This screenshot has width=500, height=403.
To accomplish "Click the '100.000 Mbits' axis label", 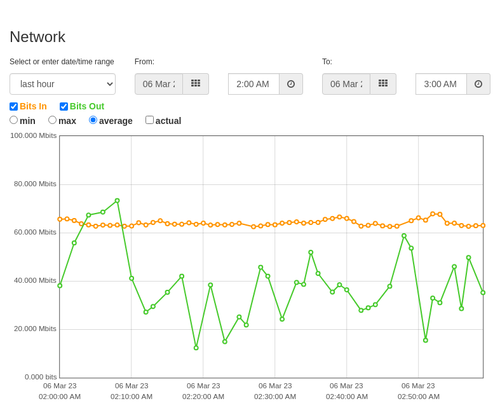I will 33,136.
